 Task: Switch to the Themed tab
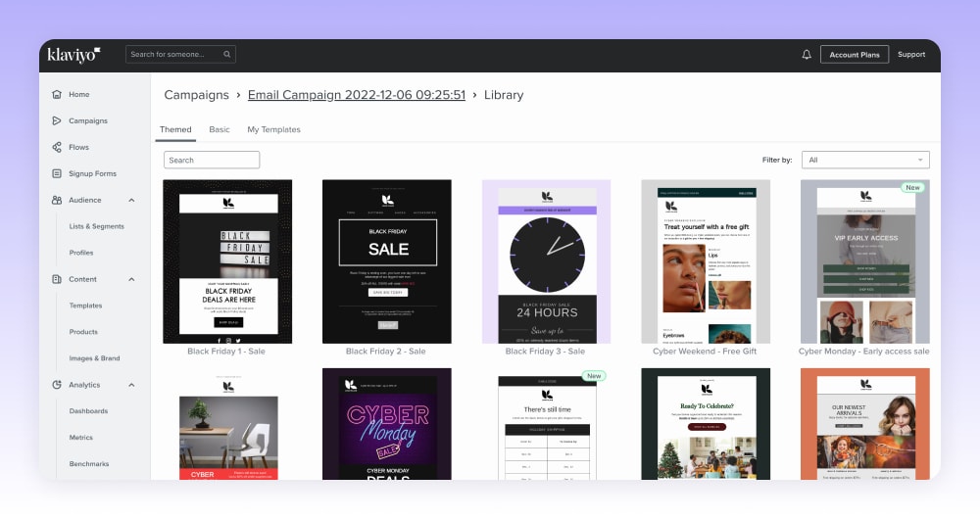point(175,129)
